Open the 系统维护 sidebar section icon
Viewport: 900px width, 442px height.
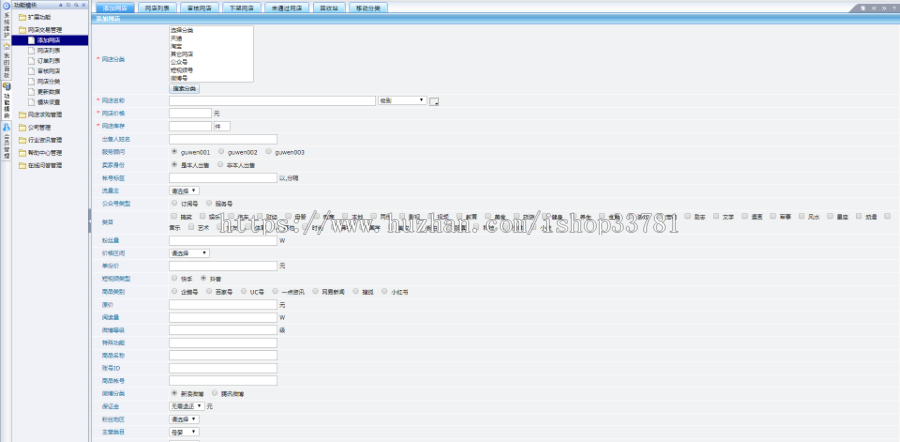point(6,5)
